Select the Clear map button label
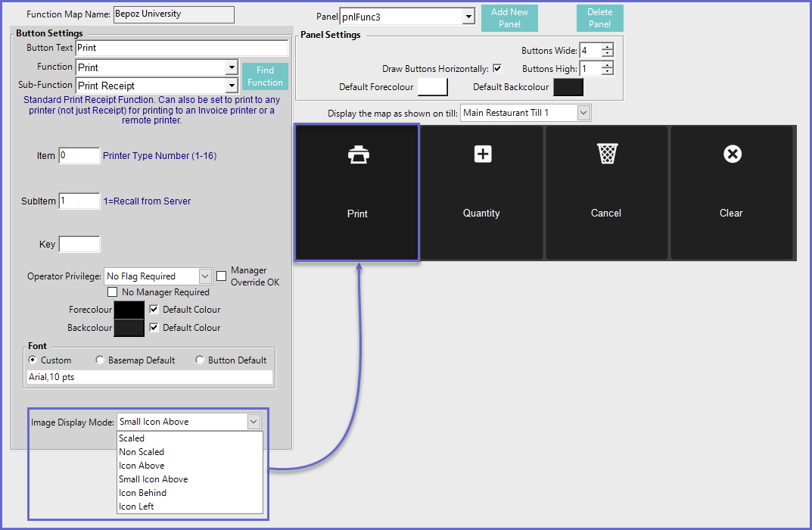 tap(731, 213)
